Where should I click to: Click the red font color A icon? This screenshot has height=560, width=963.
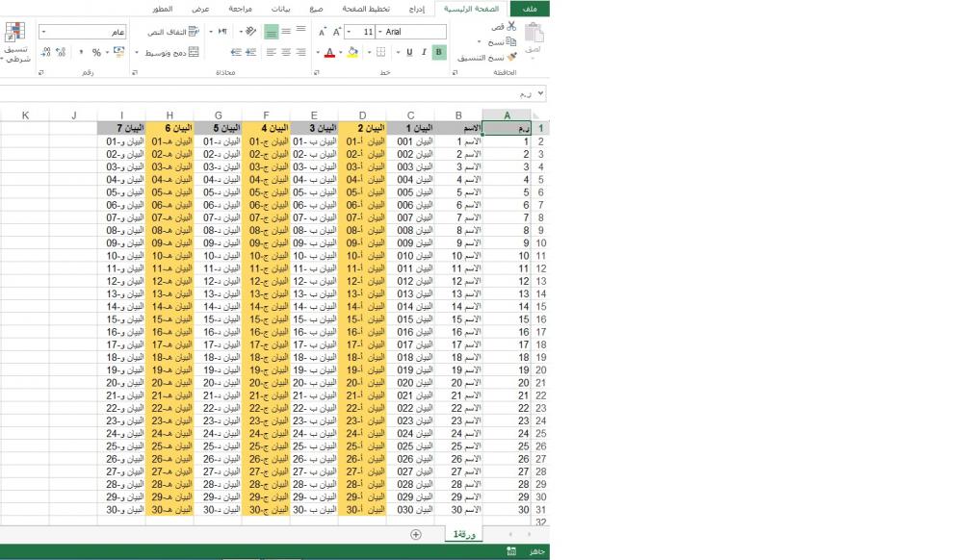point(329,52)
